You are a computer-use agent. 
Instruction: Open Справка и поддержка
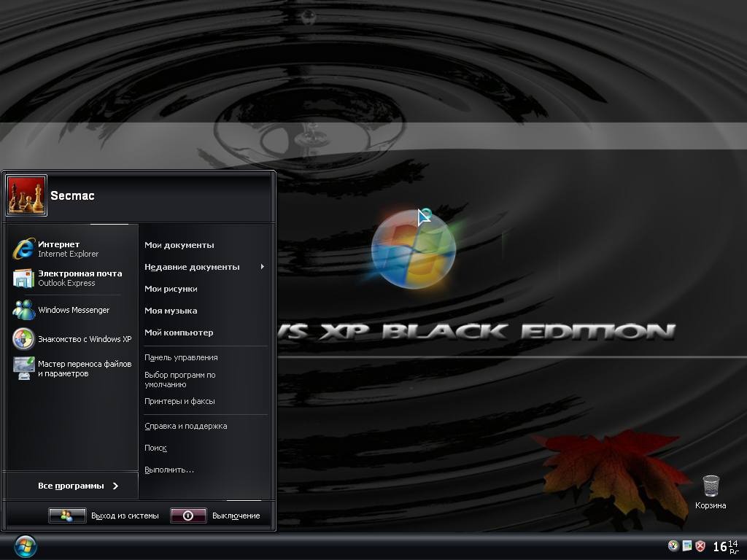(186, 426)
